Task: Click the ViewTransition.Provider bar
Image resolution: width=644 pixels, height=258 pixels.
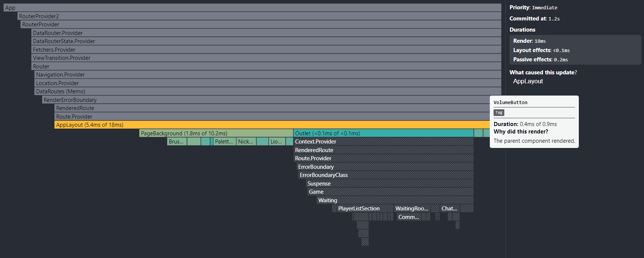Action: point(266,58)
